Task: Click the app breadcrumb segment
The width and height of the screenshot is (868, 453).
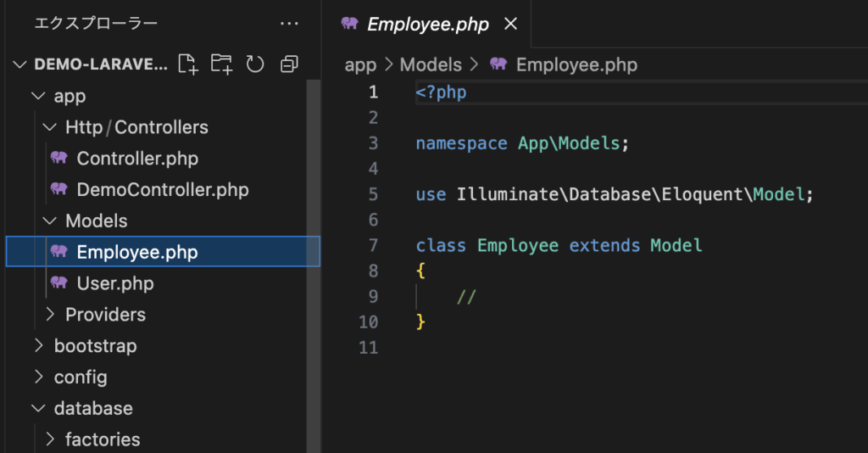Action: [360, 64]
